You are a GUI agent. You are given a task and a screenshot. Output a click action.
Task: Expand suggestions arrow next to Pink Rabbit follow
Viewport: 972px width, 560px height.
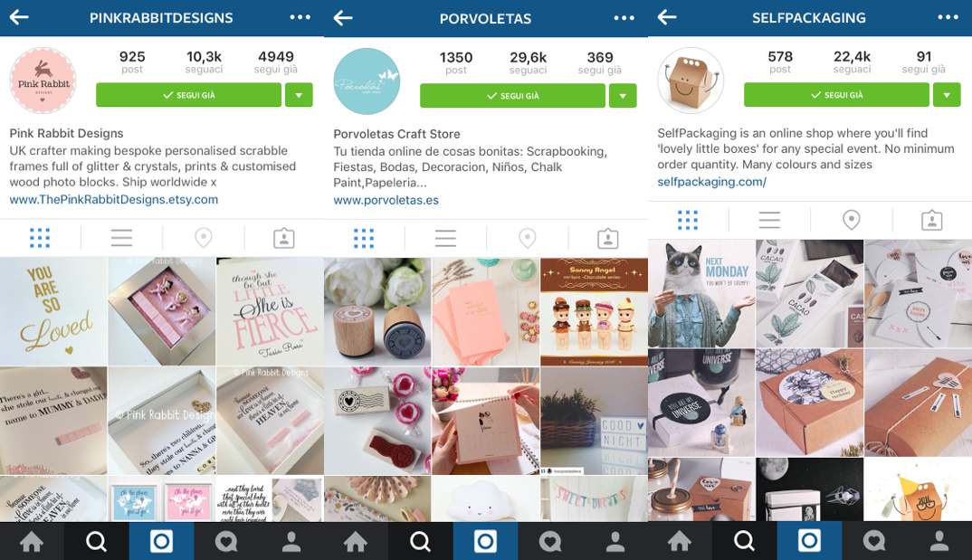click(x=299, y=95)
